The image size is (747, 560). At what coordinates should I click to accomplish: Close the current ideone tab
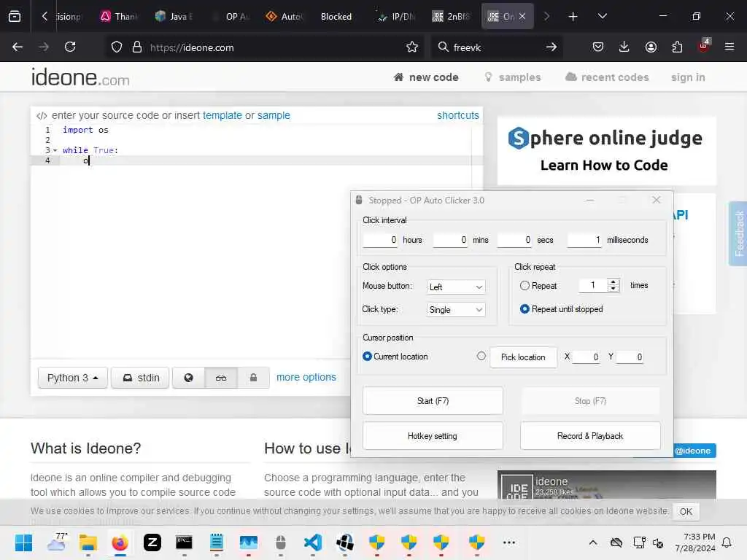click(522, 16)
